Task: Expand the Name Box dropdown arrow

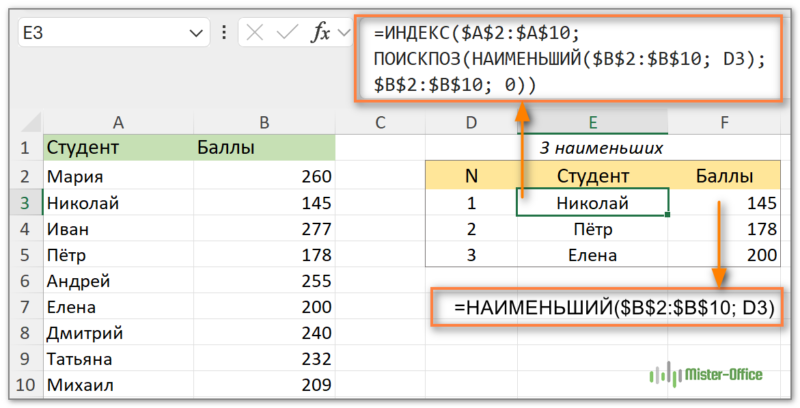Action: click(x=195, y=33)
